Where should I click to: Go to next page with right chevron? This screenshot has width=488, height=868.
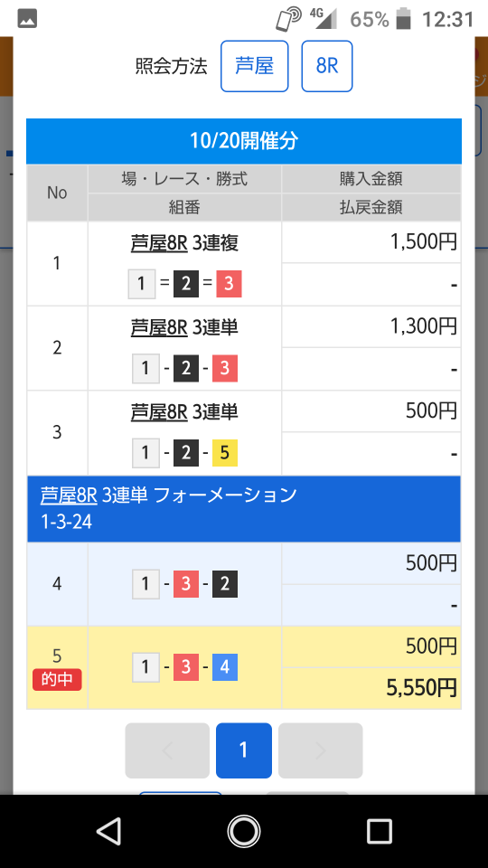click(320, 750)
